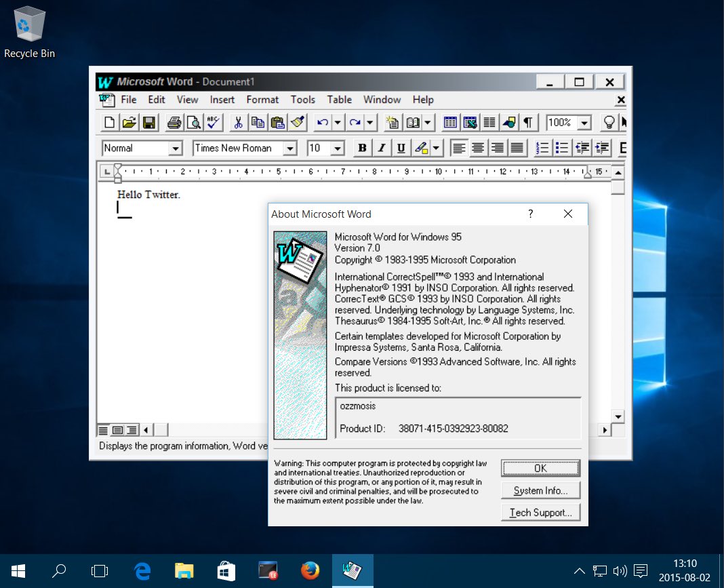Save document using floppy disk icon
Image resolution: width=724 pixels, height=588 pixels.
(x=148, y=122)
